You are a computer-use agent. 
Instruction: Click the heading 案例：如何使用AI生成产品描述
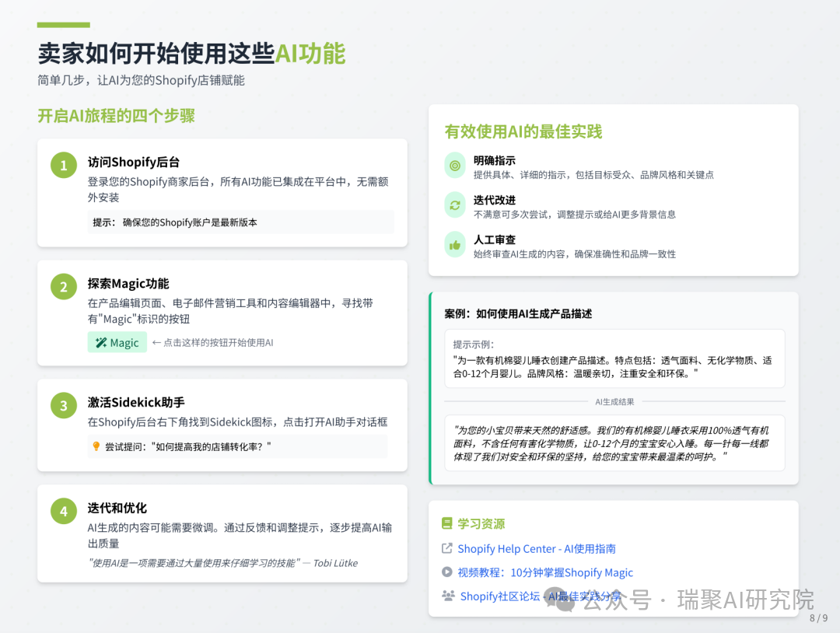coord(518,314)
